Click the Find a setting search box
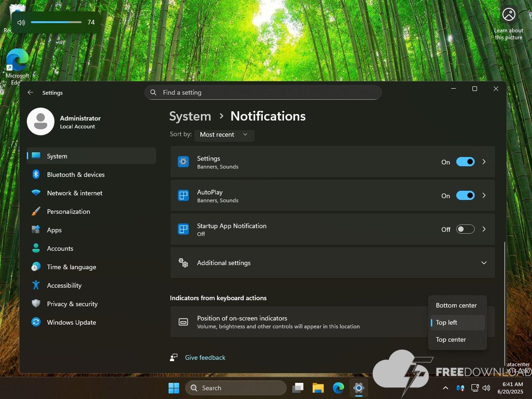This screenshot has width=532, height=399. pos(263,92)
